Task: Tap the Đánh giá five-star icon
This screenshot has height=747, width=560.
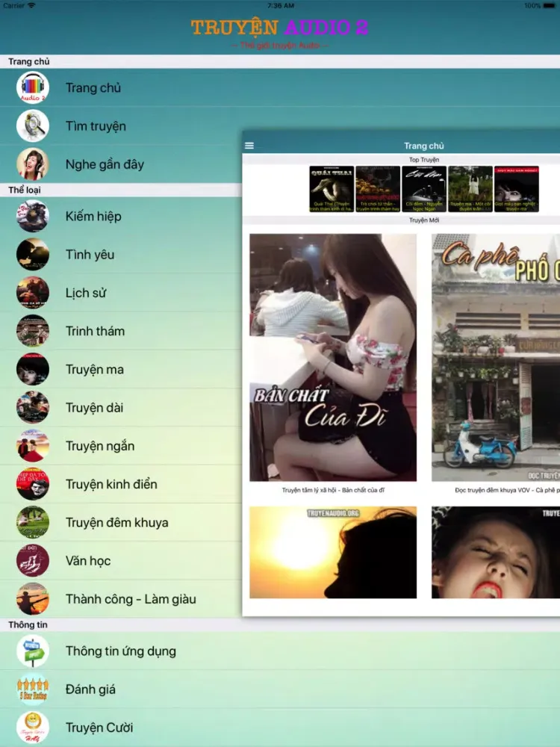Action: coord(33,689)
